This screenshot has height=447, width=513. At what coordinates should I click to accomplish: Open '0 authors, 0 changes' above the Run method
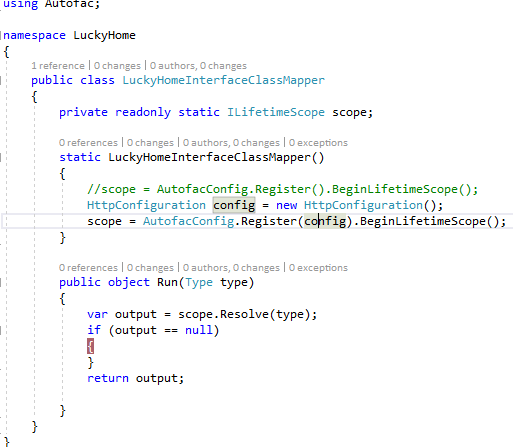[x=231, y=268]
